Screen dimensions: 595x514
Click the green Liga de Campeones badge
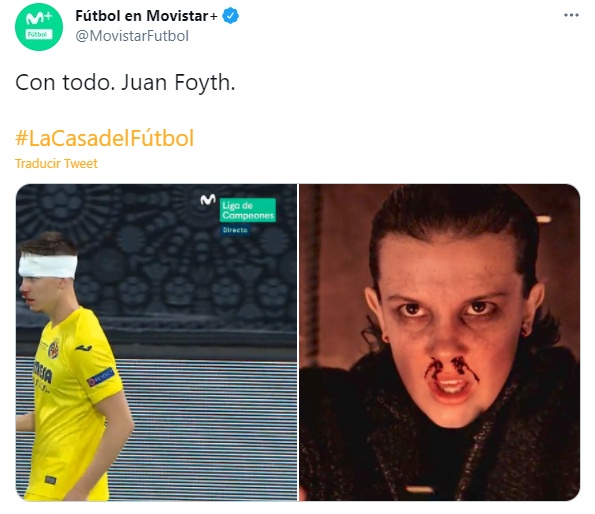pos(248,210)
